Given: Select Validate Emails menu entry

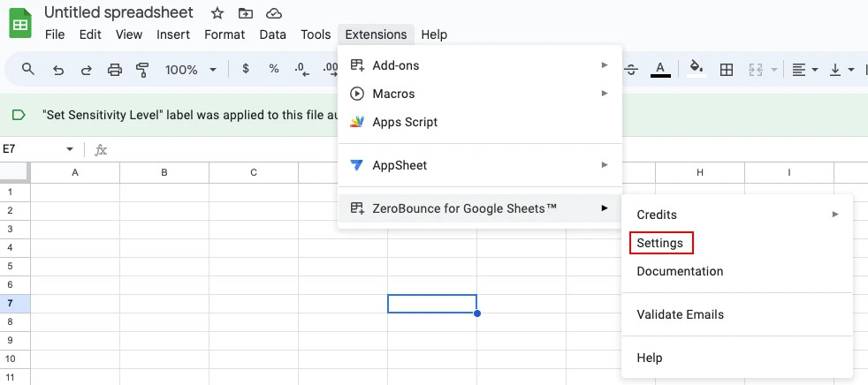Looking at the screenshot, I should pyautogui.click(x=680, y=314).
